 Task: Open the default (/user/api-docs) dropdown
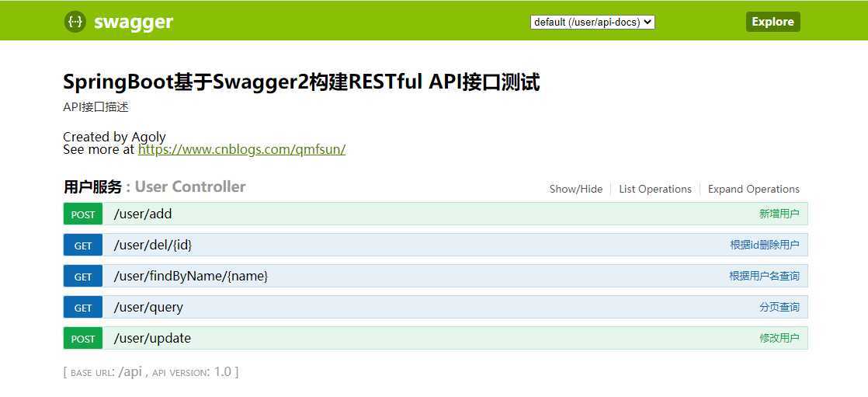[592, 23]
